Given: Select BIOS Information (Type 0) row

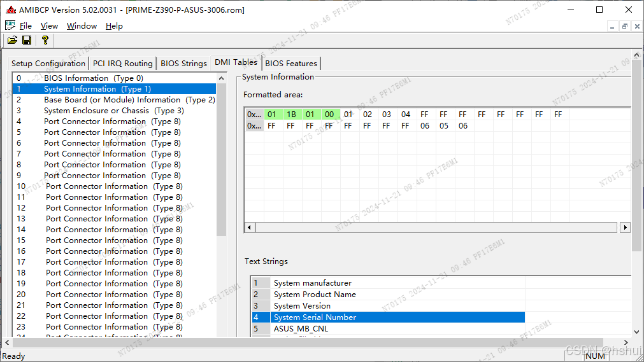Looking at the screenshot, I should pyautogui.click(x=114, y=78).
